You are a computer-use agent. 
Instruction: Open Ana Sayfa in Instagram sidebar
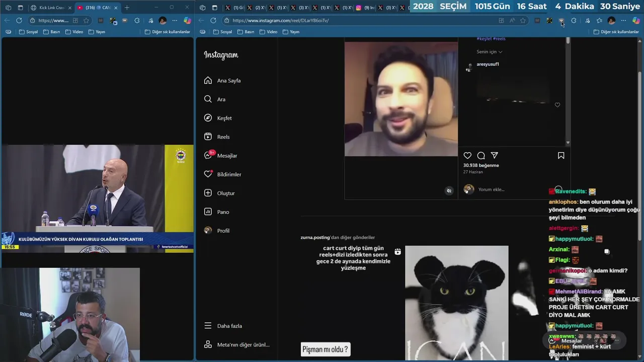click(222, 80)
